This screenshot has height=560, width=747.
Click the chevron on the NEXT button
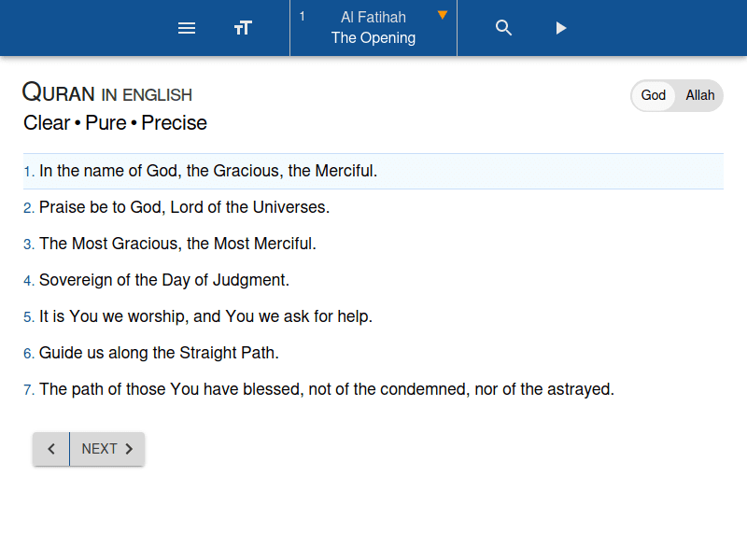point(130,449)
